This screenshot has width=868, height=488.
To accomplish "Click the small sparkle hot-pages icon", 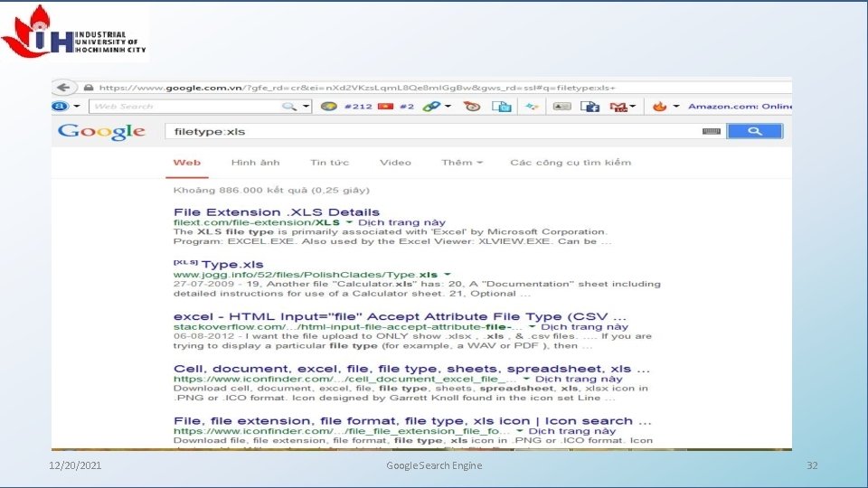I will [532, 107].
